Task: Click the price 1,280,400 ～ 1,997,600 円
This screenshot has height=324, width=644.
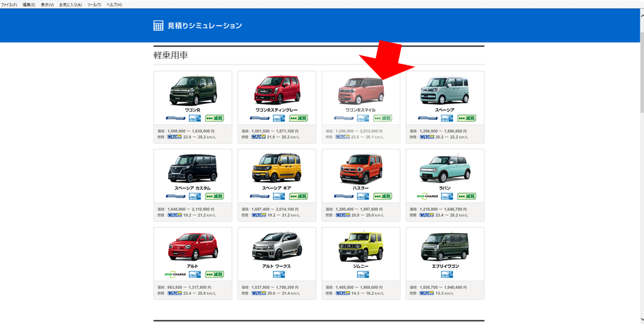Action: pos(359,209)
